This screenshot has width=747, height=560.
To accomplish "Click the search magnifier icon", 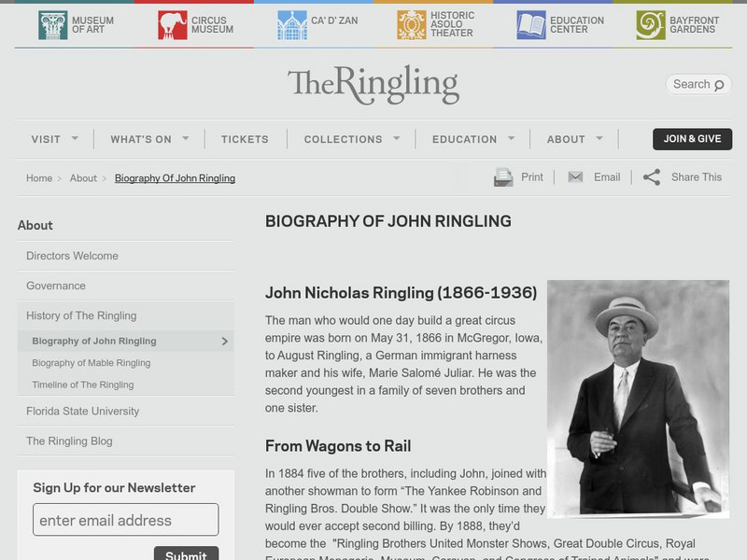I will [x=719, y=85].
